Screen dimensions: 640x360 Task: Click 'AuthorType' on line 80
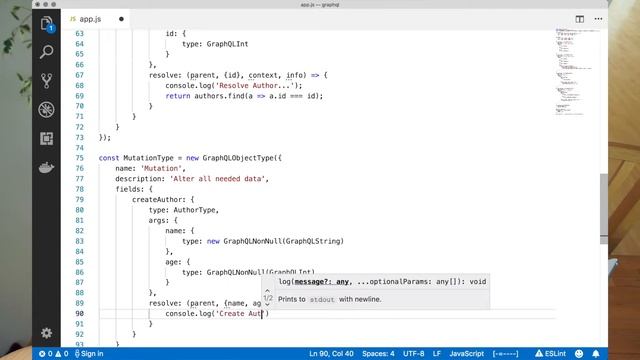194,210
